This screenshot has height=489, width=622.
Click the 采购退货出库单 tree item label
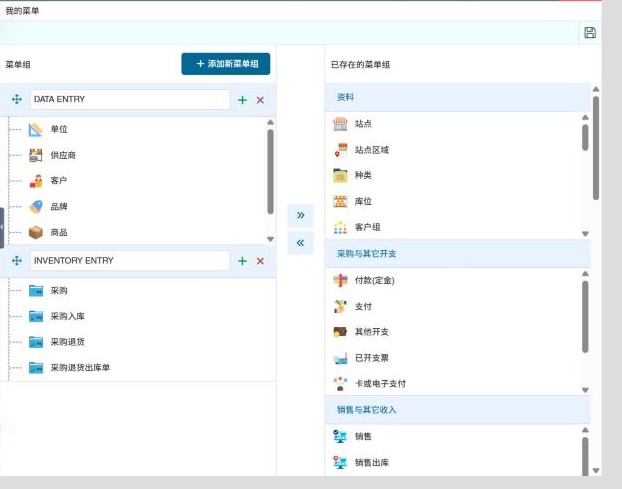click(x=80, y=368)
